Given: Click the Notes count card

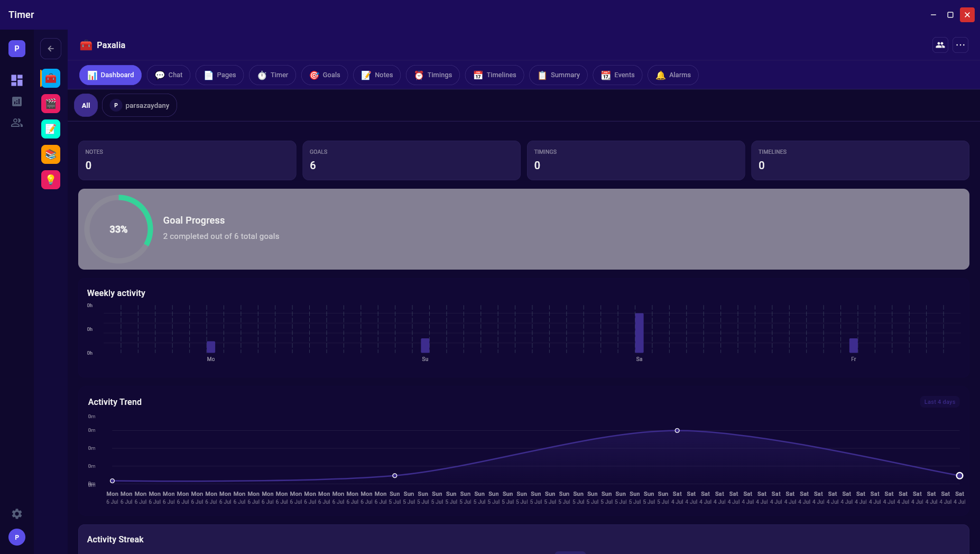Looking at the screenshot, I should pyautogui.click(x=187, y=160).
